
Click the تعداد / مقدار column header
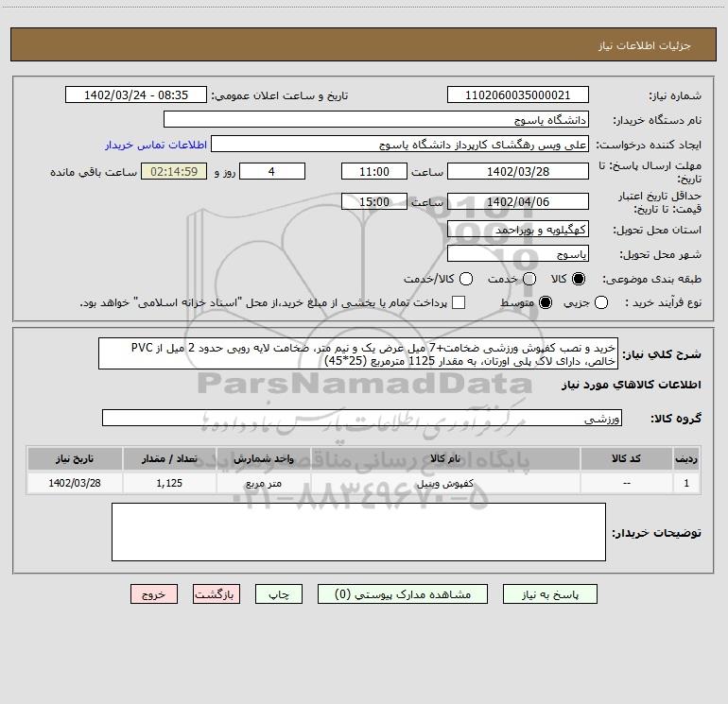(x=169, y=458)
